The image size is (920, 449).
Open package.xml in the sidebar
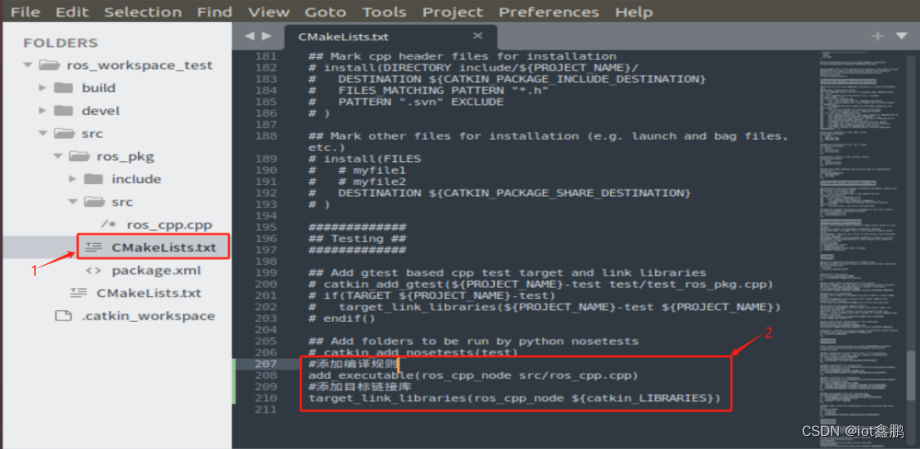pyautogui.click(x=156, y=271)
